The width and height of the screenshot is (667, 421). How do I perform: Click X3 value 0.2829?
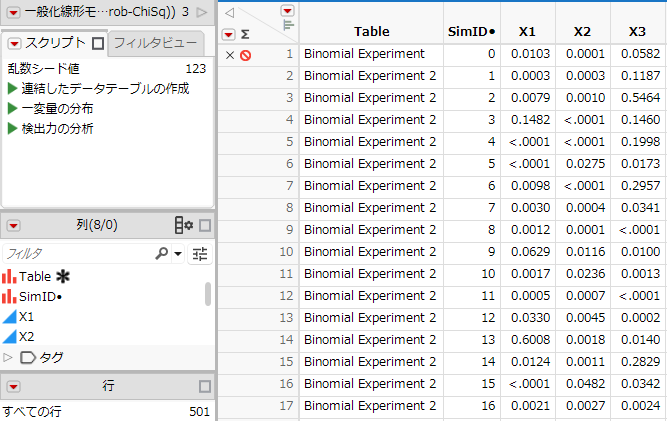(x=641, y=362)
